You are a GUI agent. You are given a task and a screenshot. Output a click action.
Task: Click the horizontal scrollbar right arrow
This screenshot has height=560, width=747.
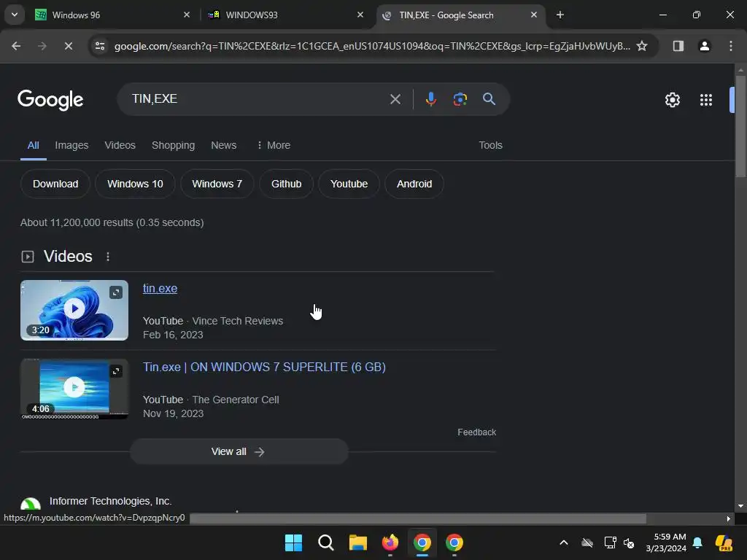pyautogui.click(x=729, y=518)
